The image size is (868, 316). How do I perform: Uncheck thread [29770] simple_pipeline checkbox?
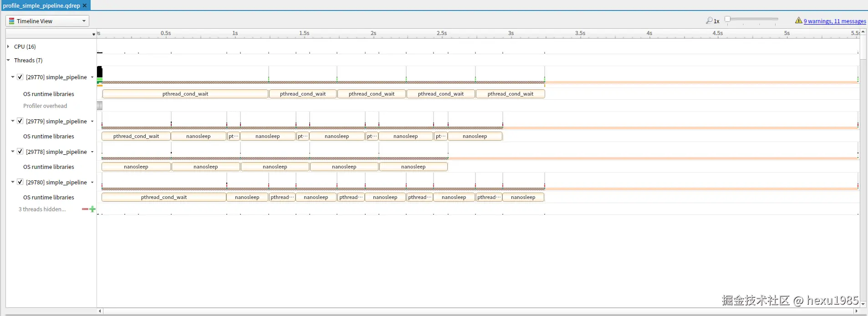20,77
